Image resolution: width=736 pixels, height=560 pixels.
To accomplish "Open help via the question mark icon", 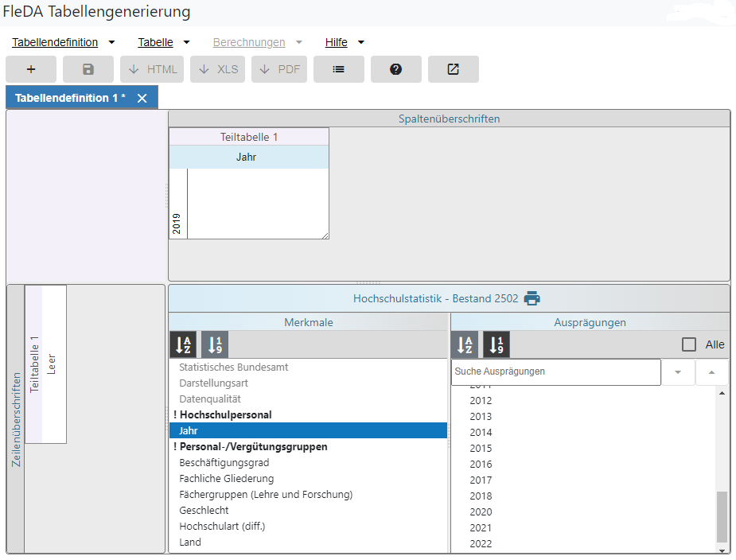I will pos(395,69).
